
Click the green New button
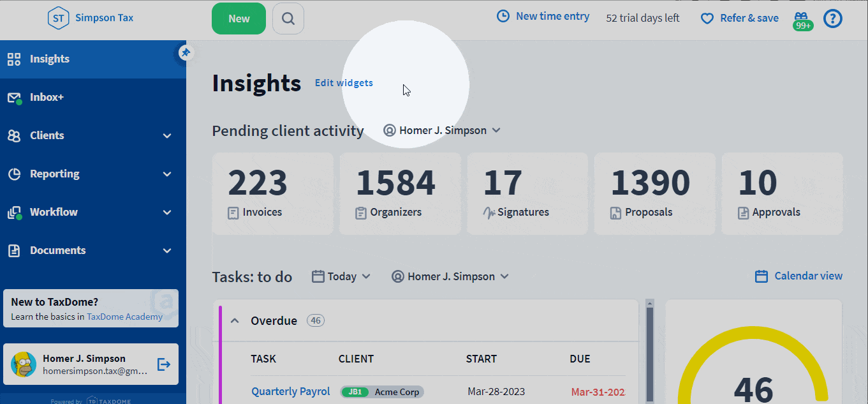pos(239,19)
